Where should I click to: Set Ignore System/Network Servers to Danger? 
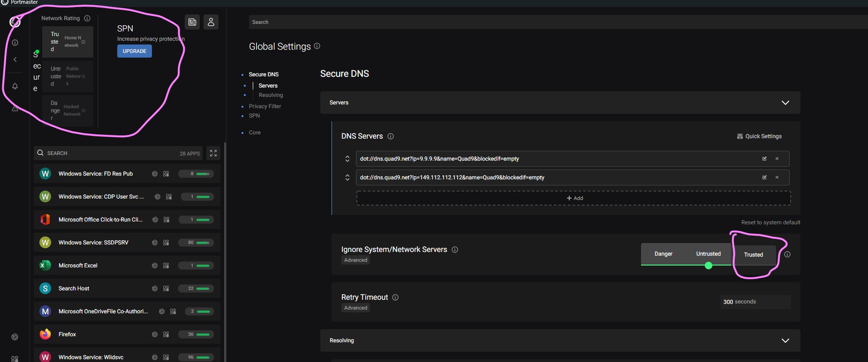(664, 254)
